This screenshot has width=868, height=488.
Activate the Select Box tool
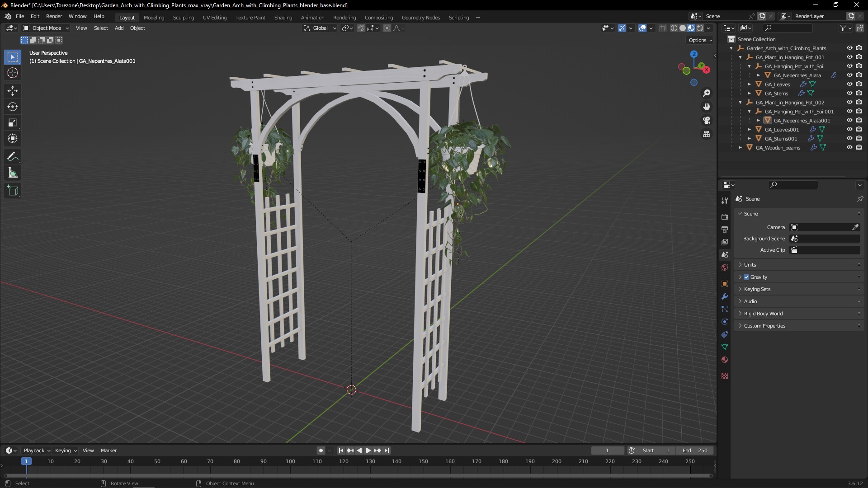pos(13,57)
